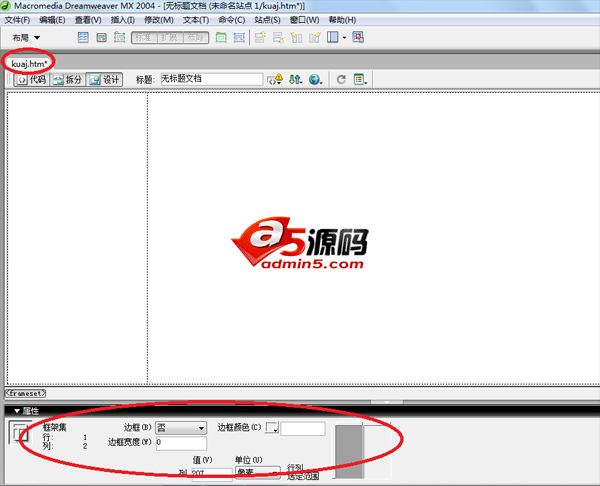600x486 pixels.
Task: Open the 单位(U) units dropdown
Action: coord(258,473)
